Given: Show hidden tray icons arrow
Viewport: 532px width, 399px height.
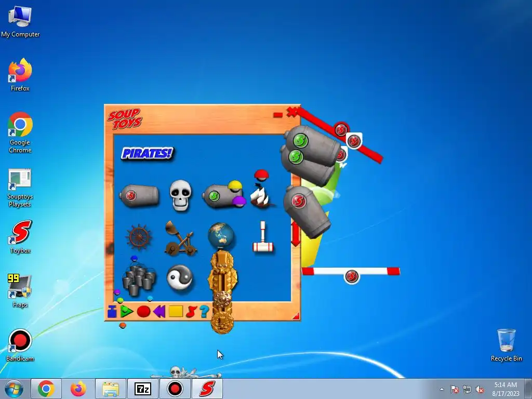Looking at the screenshot, I should [x=442, y=389].
